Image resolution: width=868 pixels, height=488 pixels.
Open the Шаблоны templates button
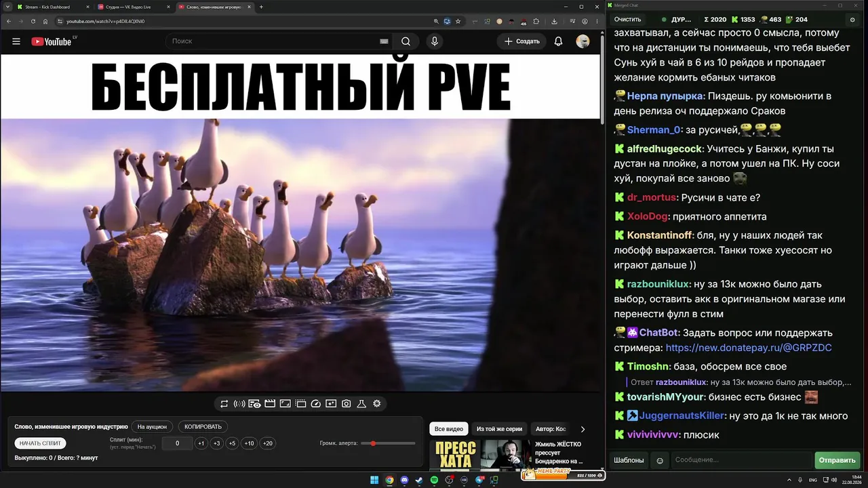pyautogui.click(x=629, y=460)
